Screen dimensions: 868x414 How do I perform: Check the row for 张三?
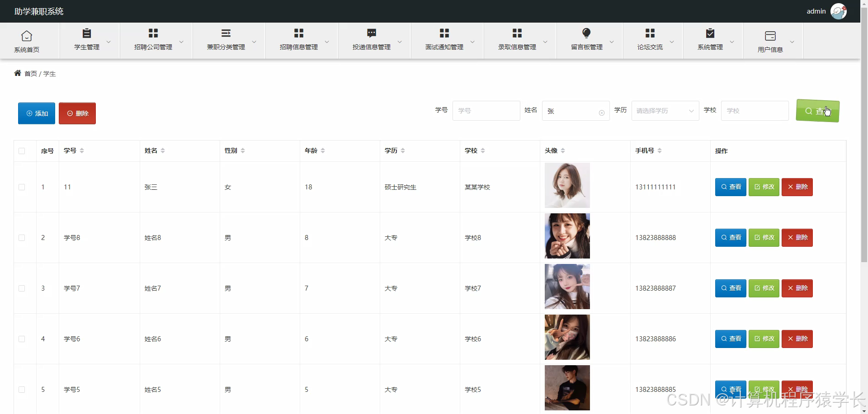coord(22,187)
